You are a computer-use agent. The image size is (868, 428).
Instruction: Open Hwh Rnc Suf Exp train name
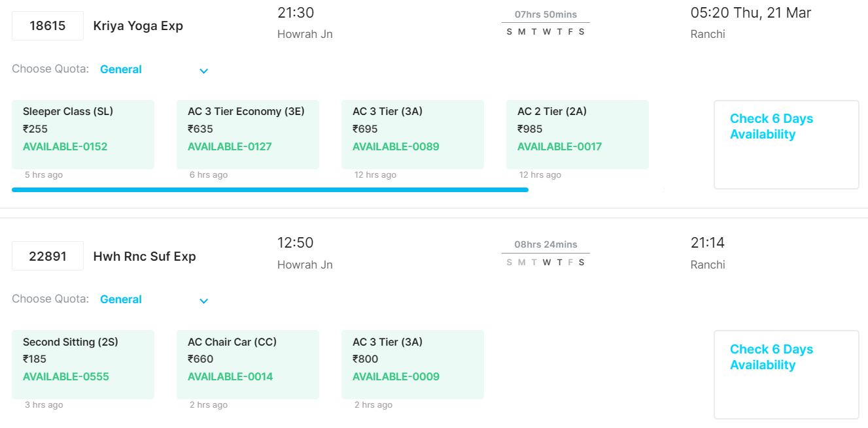click(x=145, y=256)
